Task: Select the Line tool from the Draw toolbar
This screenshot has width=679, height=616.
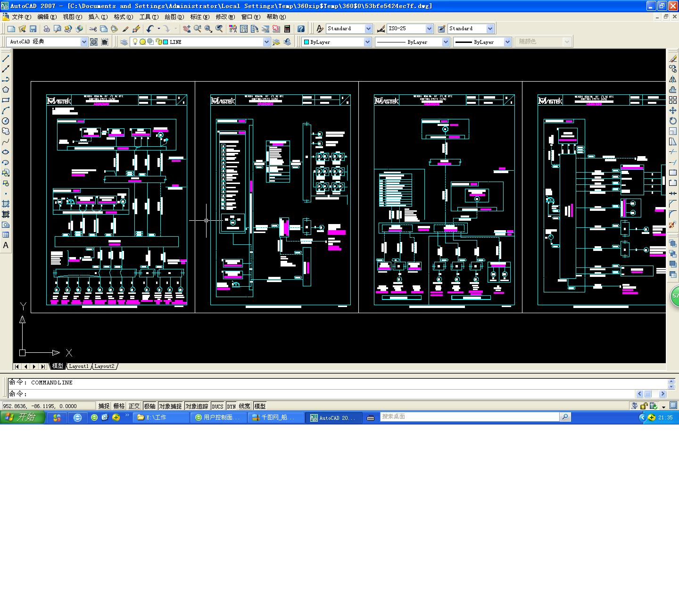Action: pyautogui.click(x=6, y=58)
